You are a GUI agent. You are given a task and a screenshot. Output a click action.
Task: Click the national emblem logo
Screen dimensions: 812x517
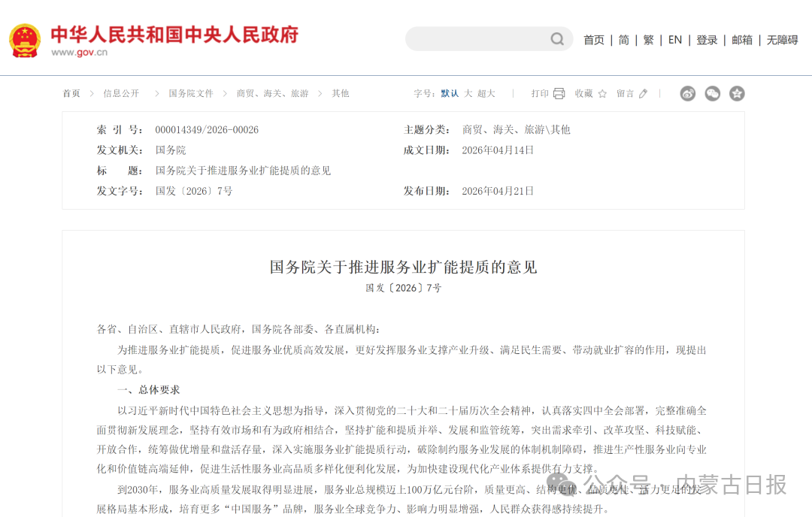click(x=25, y=41)
